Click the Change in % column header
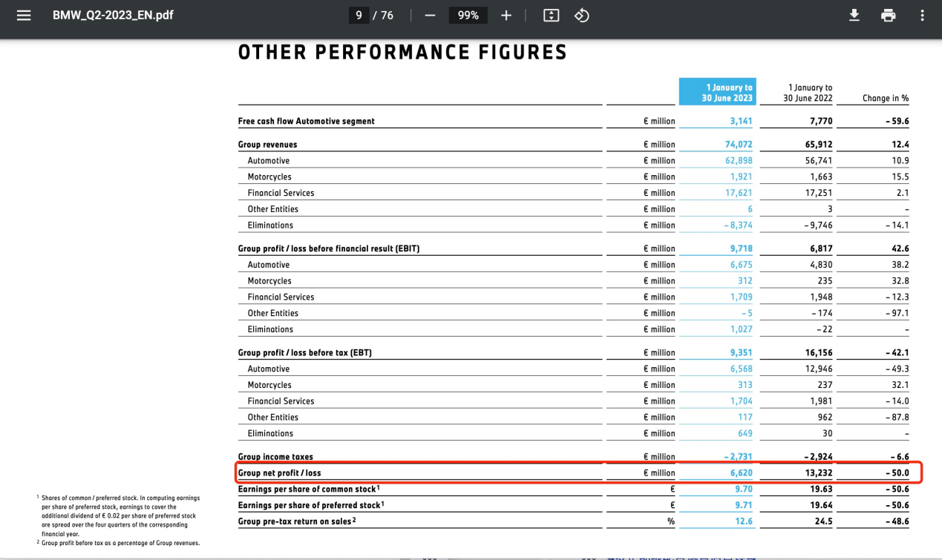 (885, 98)
